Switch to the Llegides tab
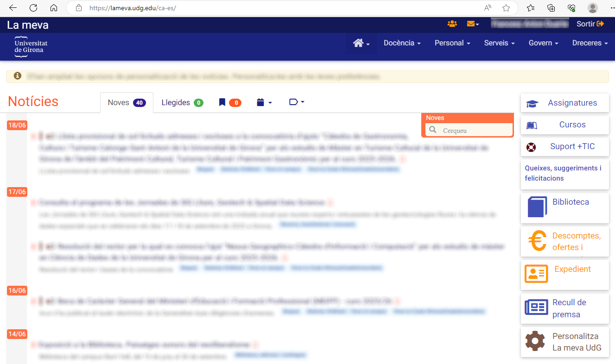615x364 pixels. pyautogui.click(x=182, y=102)
